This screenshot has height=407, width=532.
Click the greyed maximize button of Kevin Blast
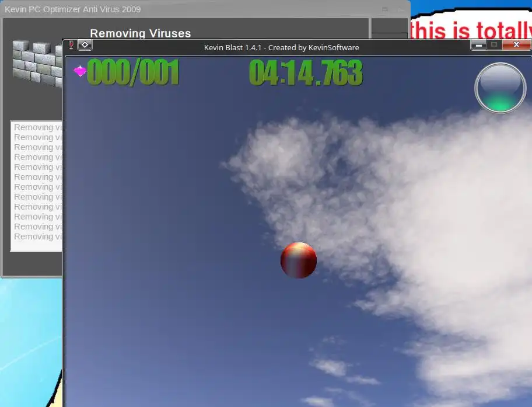[x=494, y=45]
